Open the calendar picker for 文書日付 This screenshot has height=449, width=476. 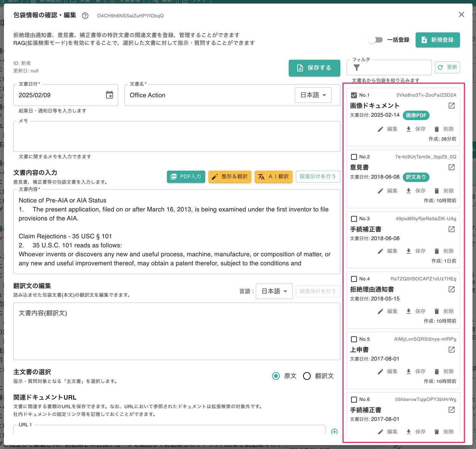click(x=109, y=95)
